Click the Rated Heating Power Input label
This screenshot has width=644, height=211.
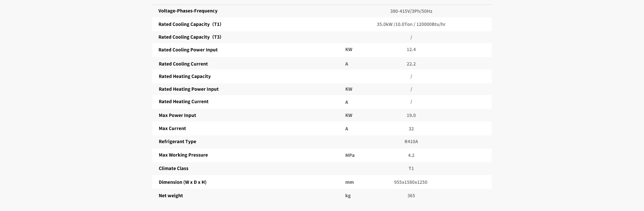(x=189, y=89)
